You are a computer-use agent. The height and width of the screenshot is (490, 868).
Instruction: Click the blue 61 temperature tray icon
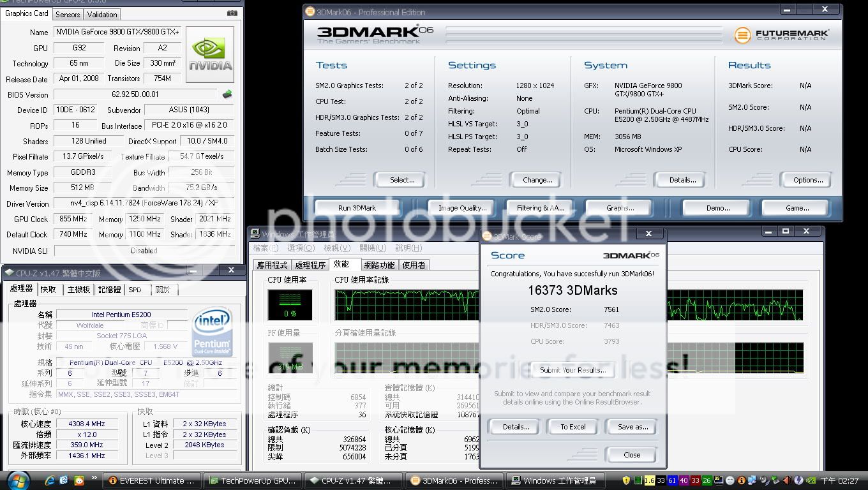pos(672,480)
